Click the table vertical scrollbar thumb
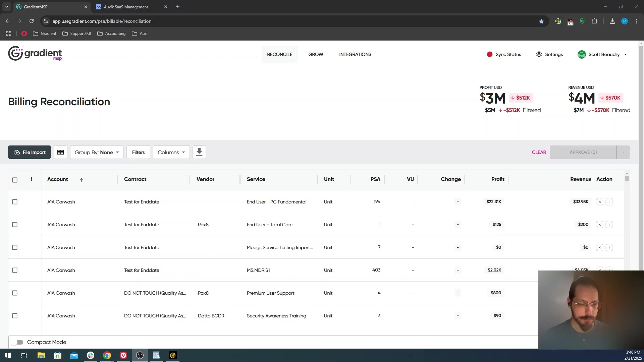644x362 pixels. click(x=627, y=178)
